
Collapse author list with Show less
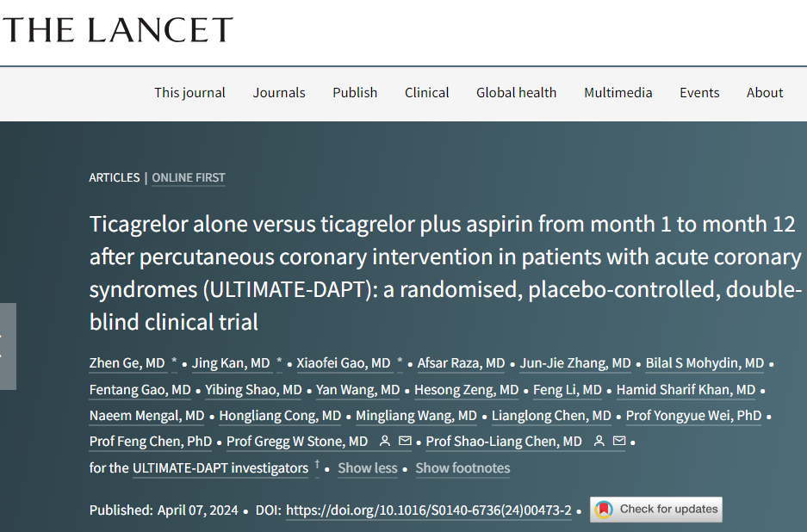[x=367, y=468]
